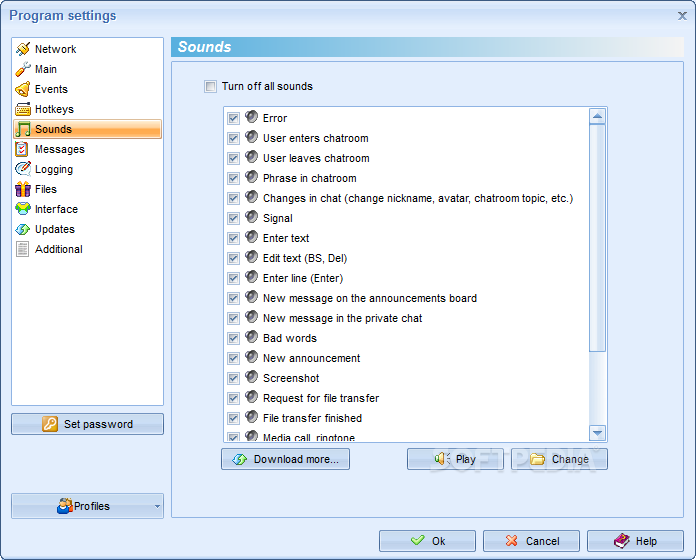Uncheck Changes in chat checkbox
The width and height of the screenshot is (696, 560).
(x=233, y=198)
